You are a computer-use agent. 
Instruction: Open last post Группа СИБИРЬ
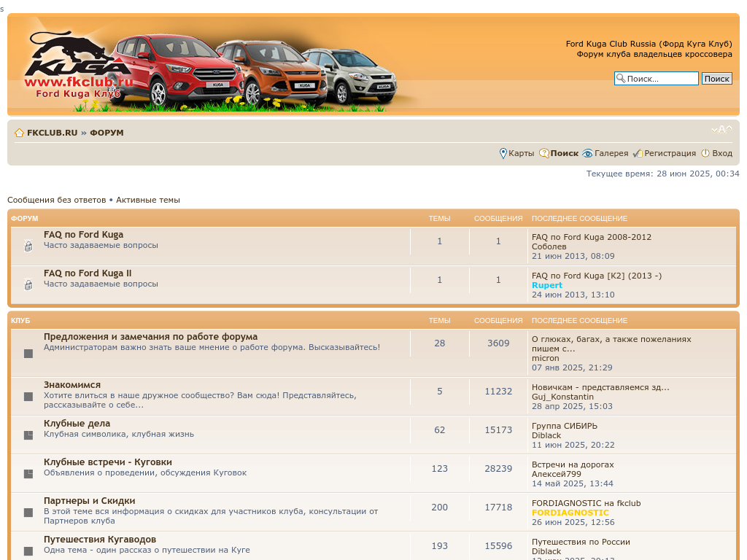click(565, 426)
